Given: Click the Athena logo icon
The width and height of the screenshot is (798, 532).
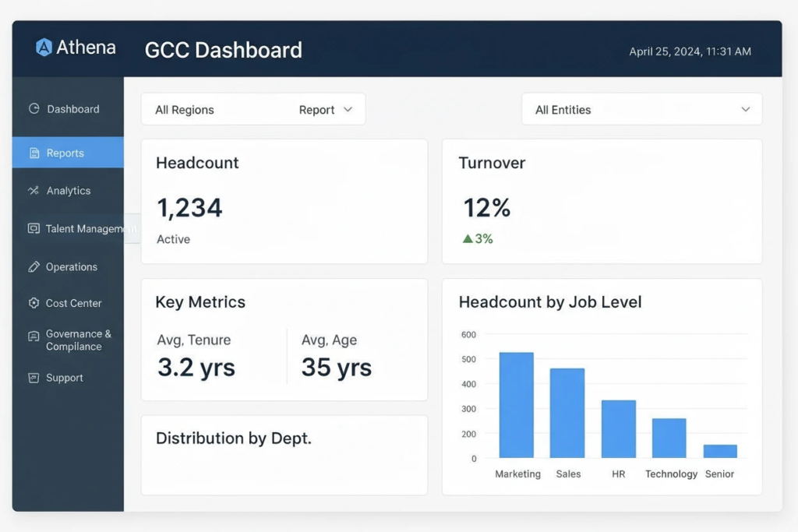Looking at the screenshot, I should point(44,48).
